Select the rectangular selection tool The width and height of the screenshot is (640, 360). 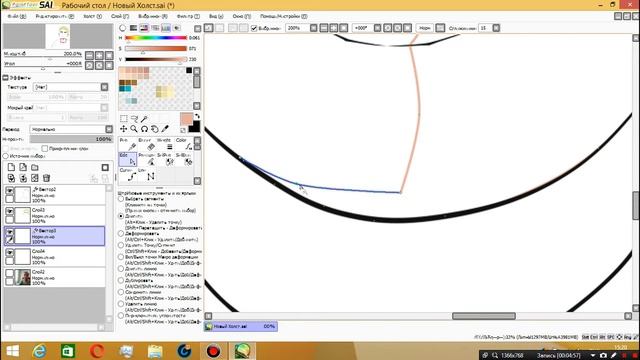(x=124, y=118)
